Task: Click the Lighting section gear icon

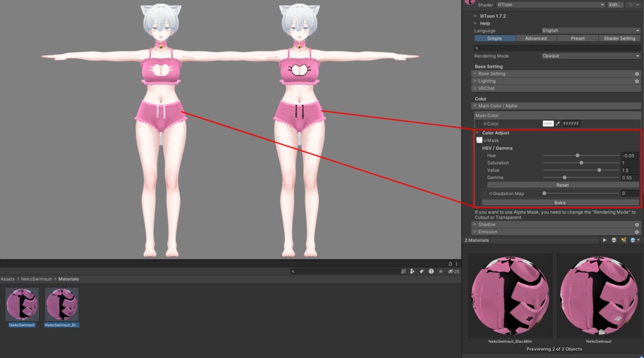Action: coord(637,81)
